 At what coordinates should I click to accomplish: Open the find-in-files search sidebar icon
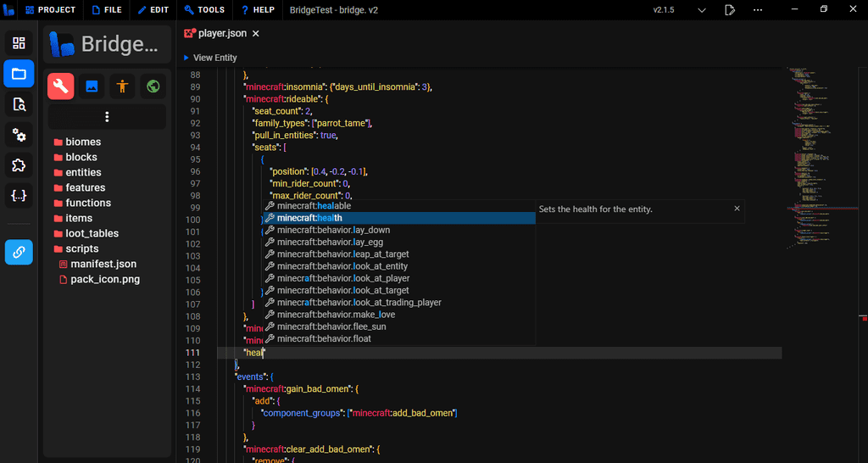pyautogui.click(x=19, y=104)
